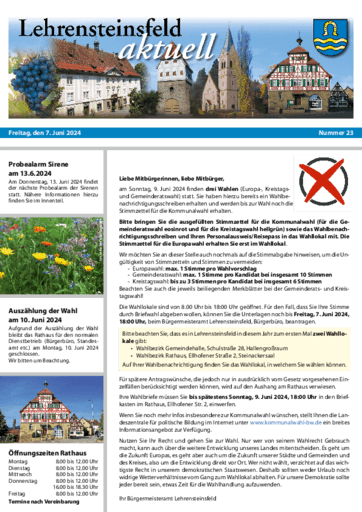Click 'Probealarm Sirene' heading
Image resolution: width=362 pixels, height=512 pixels.
click(38, 164)
